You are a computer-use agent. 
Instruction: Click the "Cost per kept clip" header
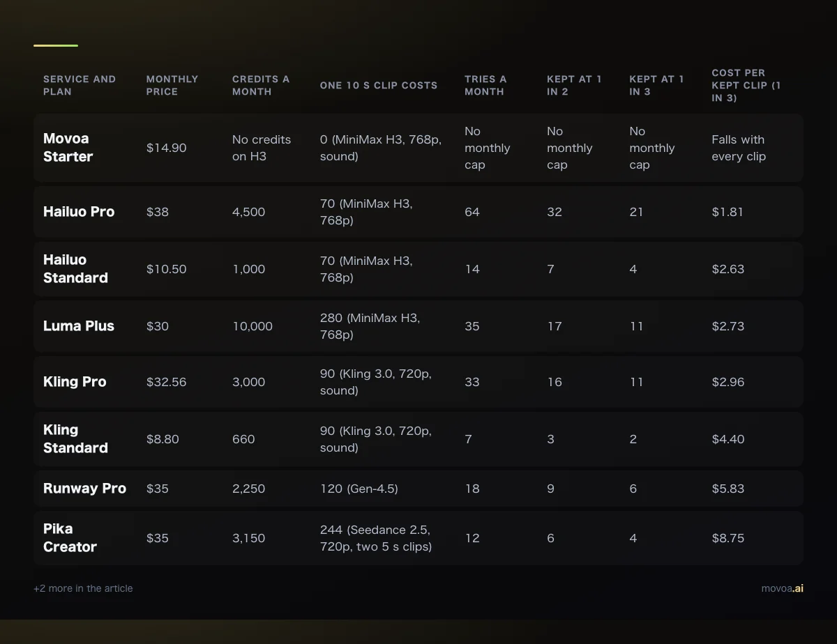coord(746,85)
